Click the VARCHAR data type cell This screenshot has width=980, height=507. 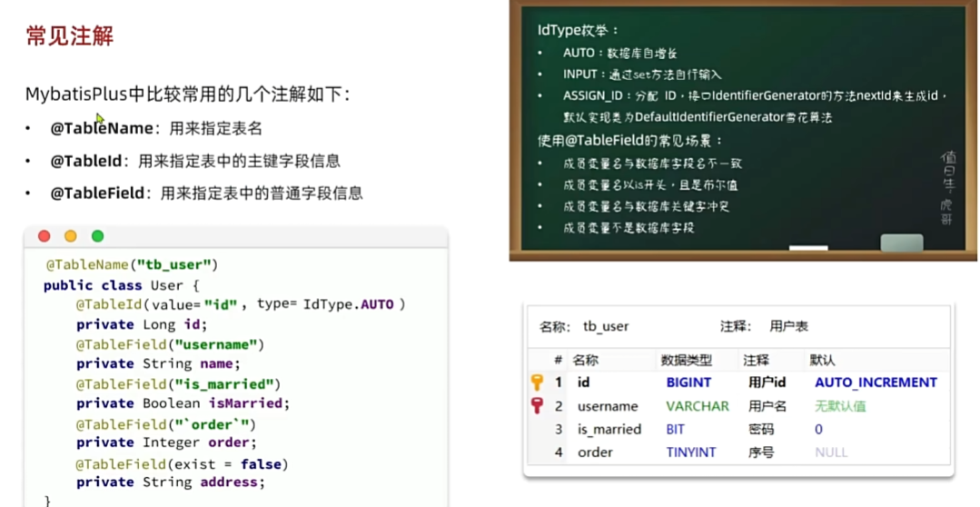[698, 406]
